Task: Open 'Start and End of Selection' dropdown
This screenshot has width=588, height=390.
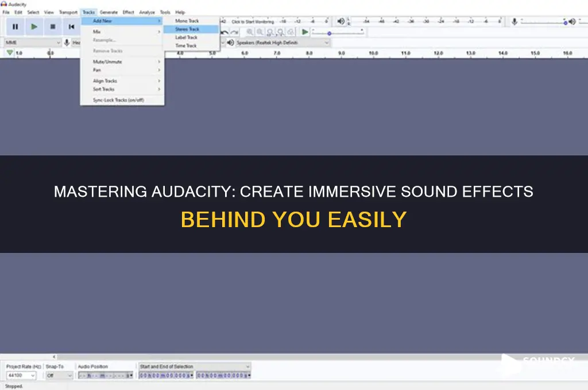Action: 195,366
